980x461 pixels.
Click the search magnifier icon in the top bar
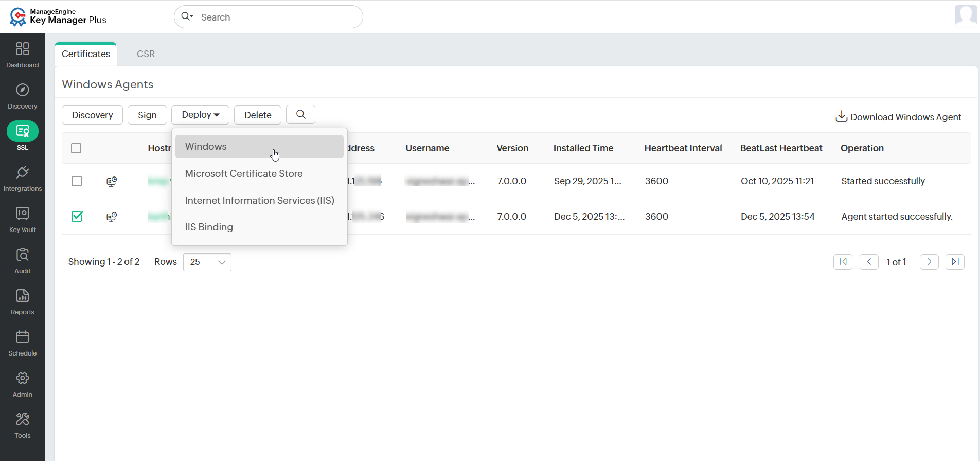[187, 16]
